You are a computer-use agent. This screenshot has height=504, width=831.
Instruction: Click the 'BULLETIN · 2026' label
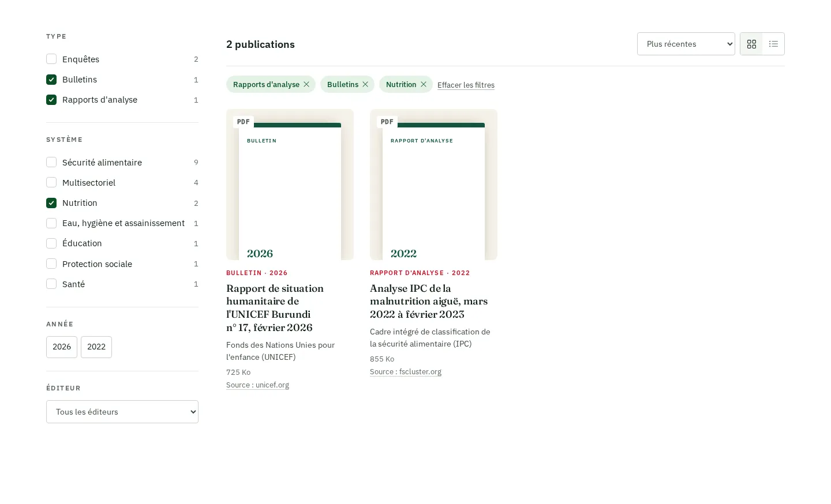click(257, 273)
